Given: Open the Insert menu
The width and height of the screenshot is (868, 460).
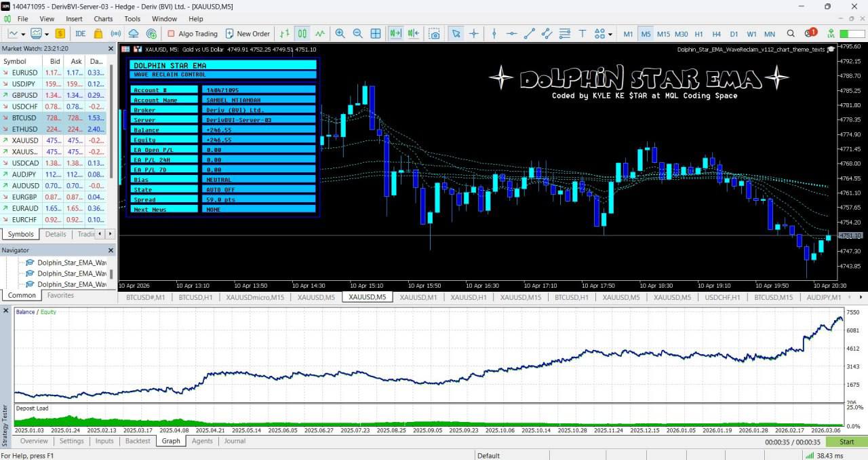Looking at the screenshot, I should pyautogui.click(x=74, y=18).
